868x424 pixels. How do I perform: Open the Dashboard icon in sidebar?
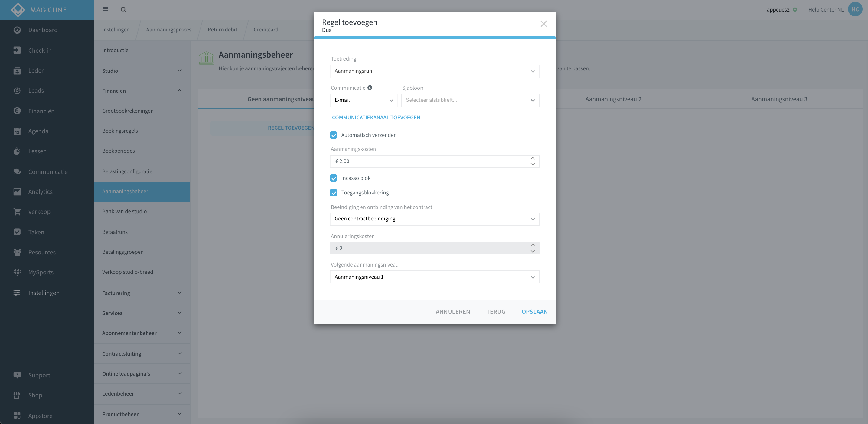(x=17, y=30)
